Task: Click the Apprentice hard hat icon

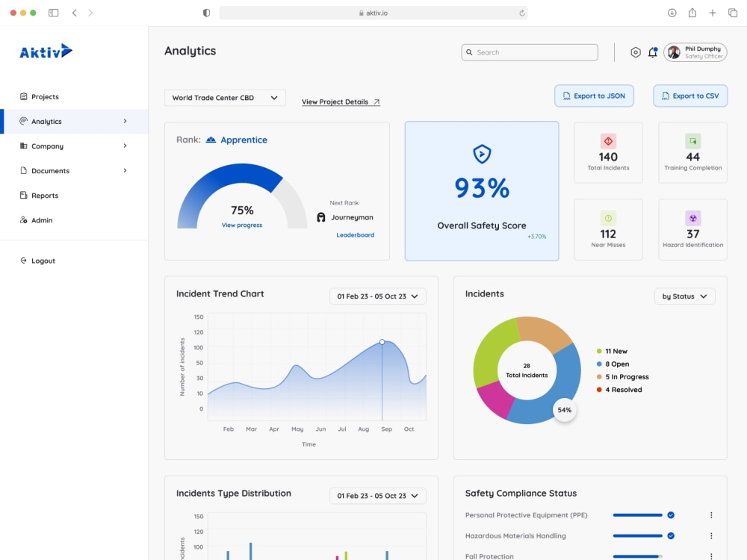Action: pos(211,140)
